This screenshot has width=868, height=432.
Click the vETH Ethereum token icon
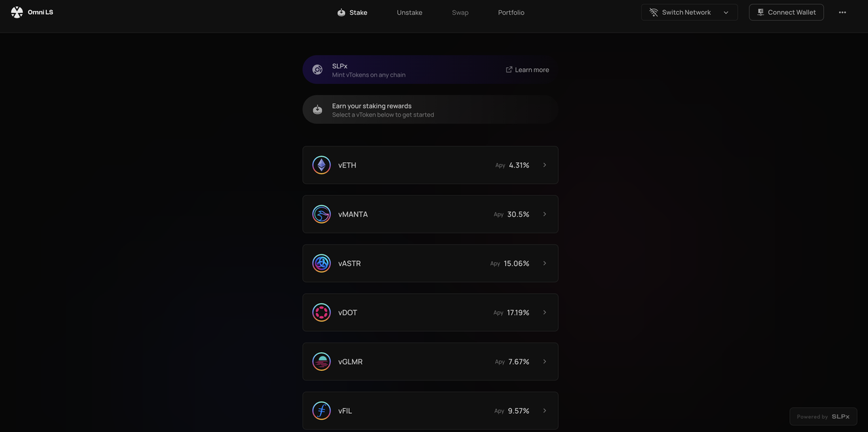(321, 165)
